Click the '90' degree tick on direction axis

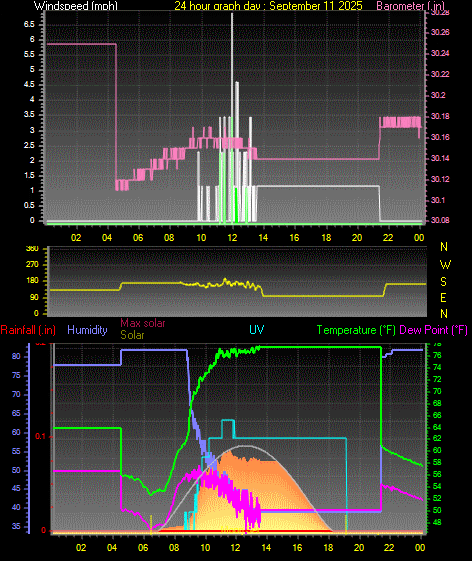click(x=34, y=298)
